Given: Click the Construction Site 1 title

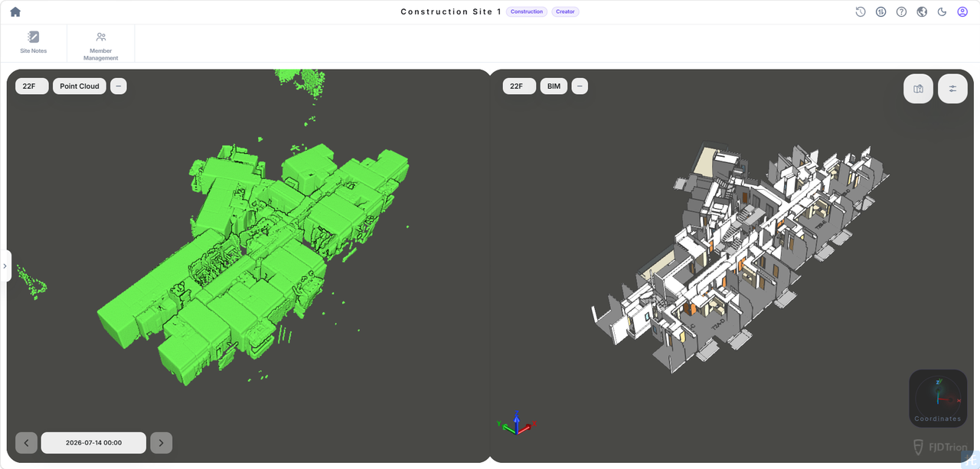Looking at the screenshot, I should 451,11.
